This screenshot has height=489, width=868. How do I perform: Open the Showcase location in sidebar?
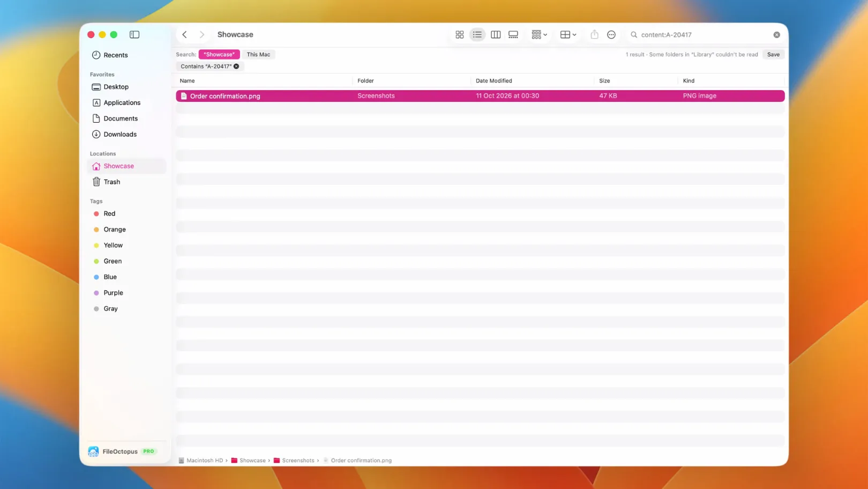point(126,166)
